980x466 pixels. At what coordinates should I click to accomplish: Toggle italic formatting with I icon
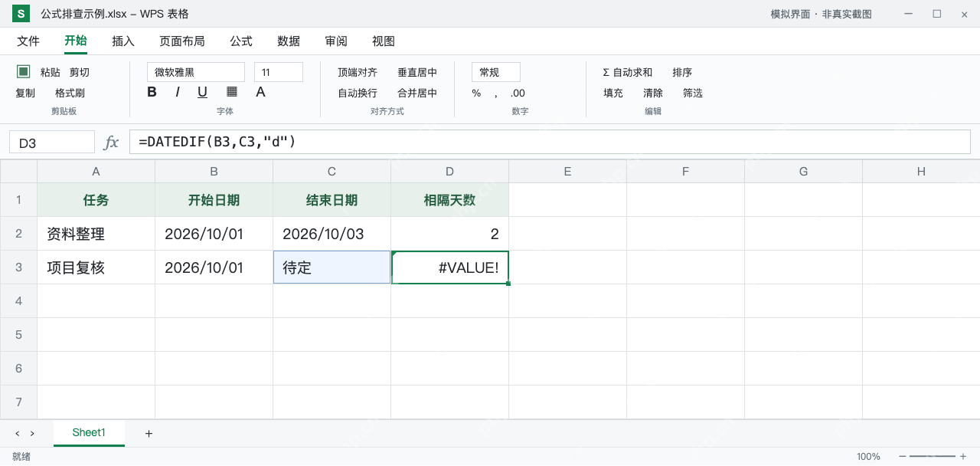pyautogui.click(x=178, y=92)
